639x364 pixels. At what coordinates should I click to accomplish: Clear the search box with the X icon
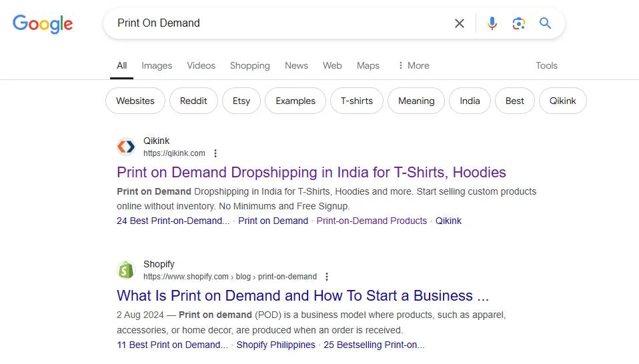coord(460,23)
